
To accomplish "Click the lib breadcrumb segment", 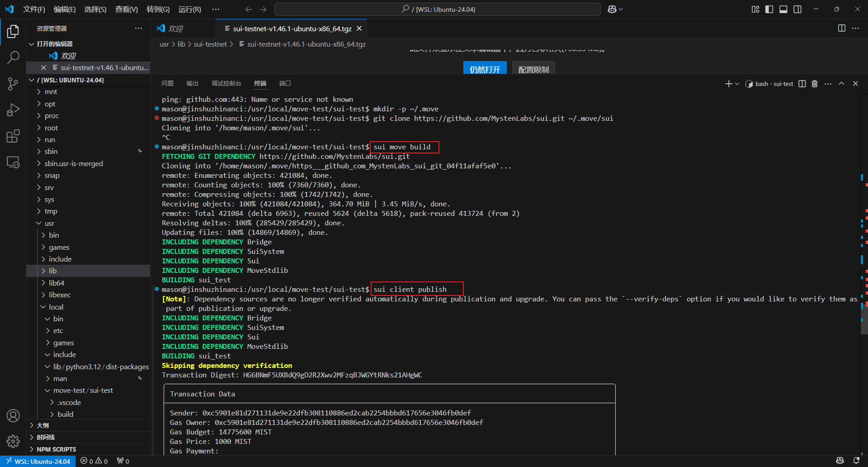I will pyautogui.click(x=181, y=44).
